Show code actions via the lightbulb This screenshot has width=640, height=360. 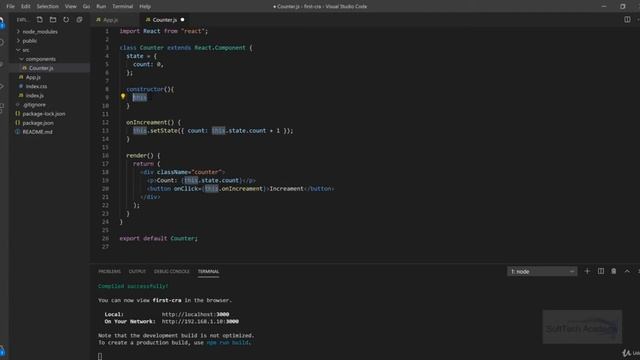coord(123,97)
